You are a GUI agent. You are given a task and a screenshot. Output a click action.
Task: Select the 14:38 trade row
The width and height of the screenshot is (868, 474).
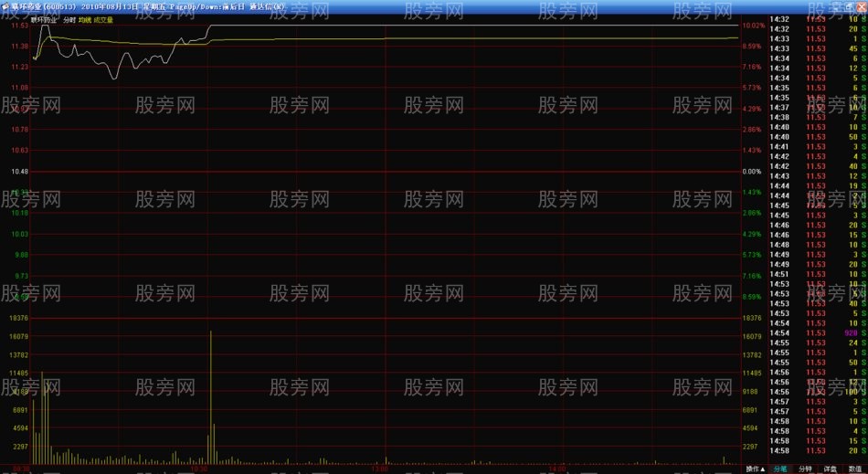pos(818,117)
